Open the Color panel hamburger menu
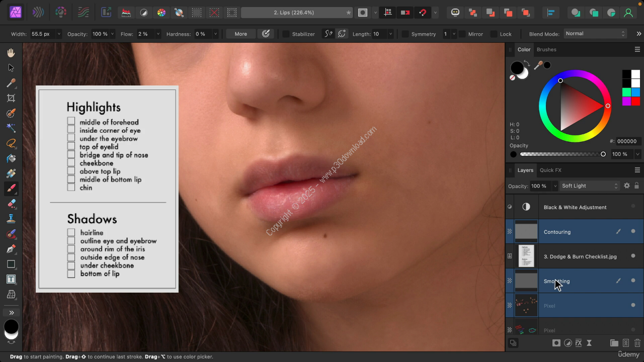 (637, 49)
